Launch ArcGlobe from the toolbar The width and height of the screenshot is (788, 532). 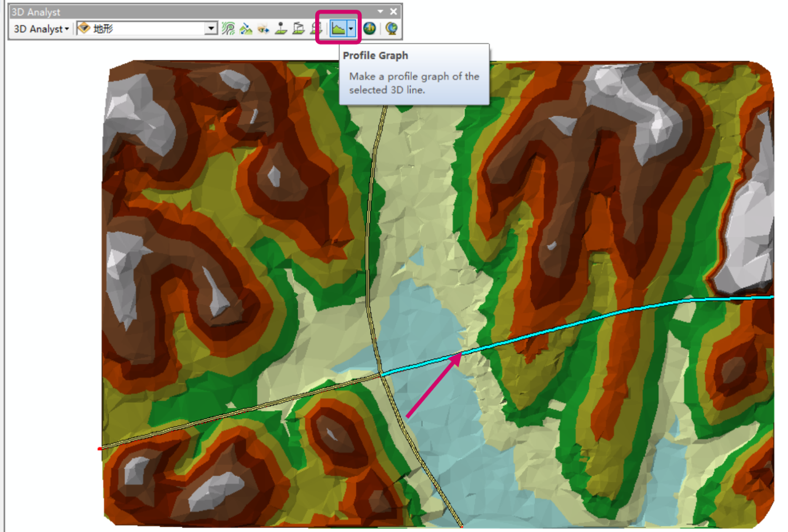pyautogui.click(x=391, y=28)
